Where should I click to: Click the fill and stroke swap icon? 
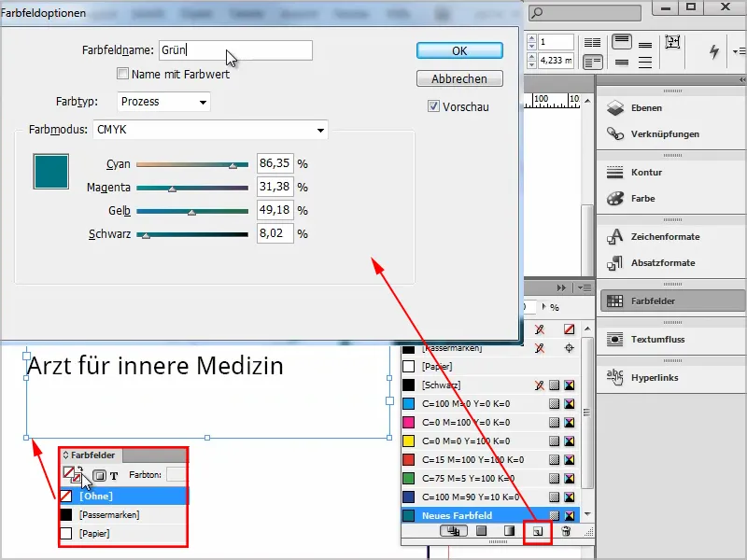coord(80,469)
